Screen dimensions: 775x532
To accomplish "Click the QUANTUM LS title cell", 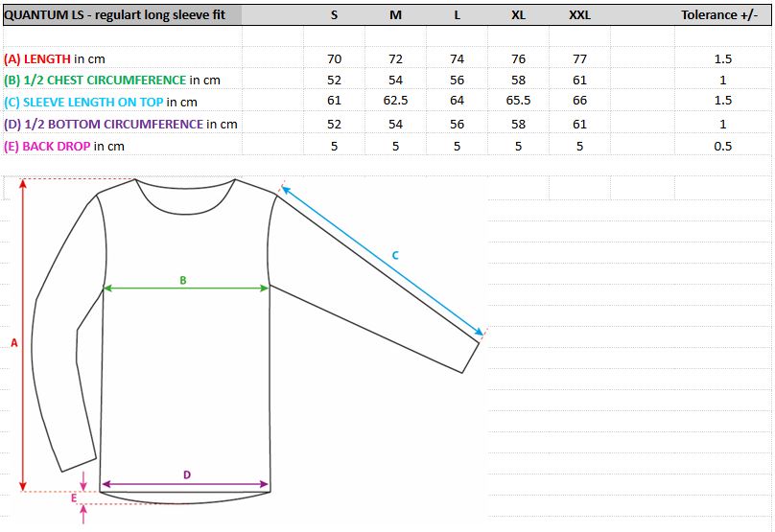I will click(x=121, y=14).
